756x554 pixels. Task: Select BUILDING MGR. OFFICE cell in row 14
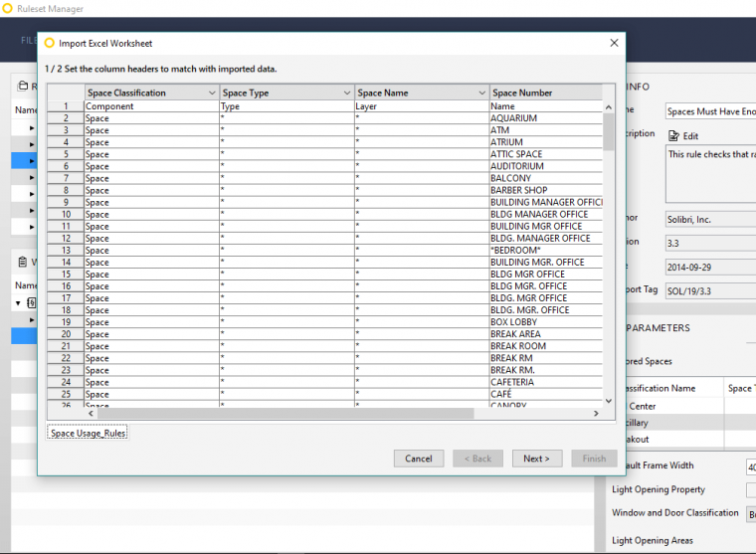(x=546, y=263)
